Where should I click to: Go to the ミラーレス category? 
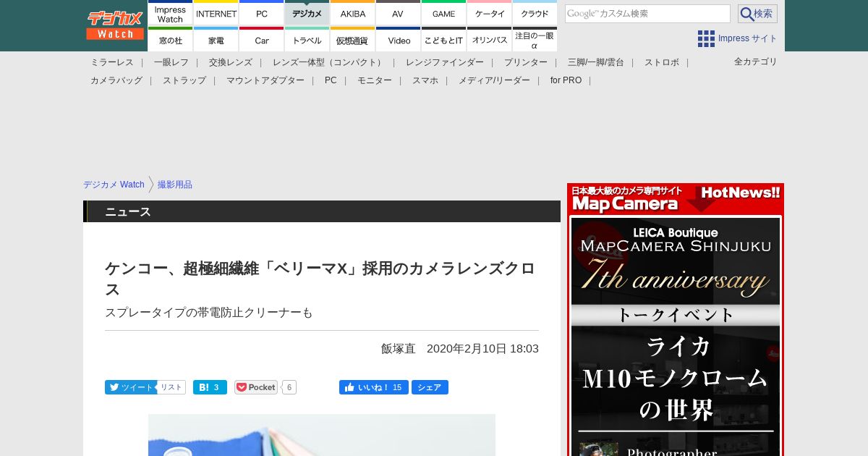pos(112,62)
